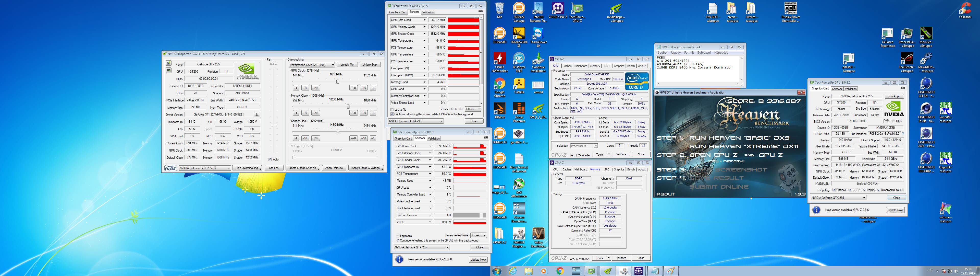Image resolution: width=980 pixels, height=276 pixels.
Task: Click the Notepad text area with PKBO notes
Action: tap(698, 69)
